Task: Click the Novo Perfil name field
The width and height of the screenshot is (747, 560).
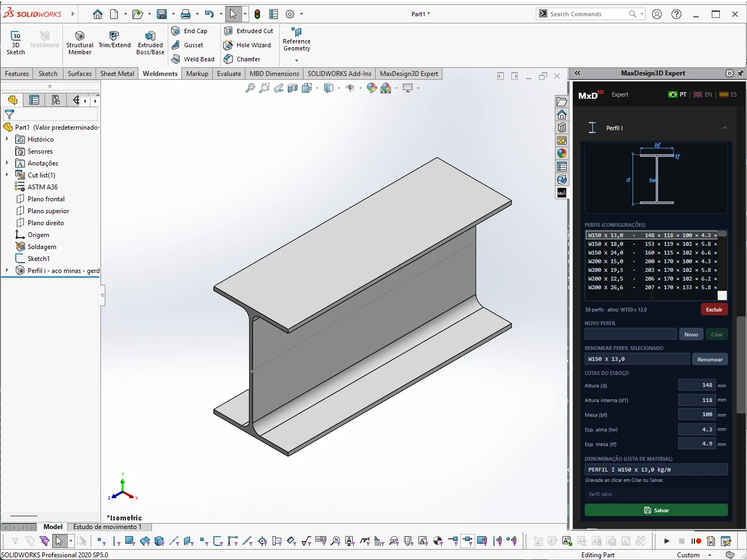Action: coord(631,334)
